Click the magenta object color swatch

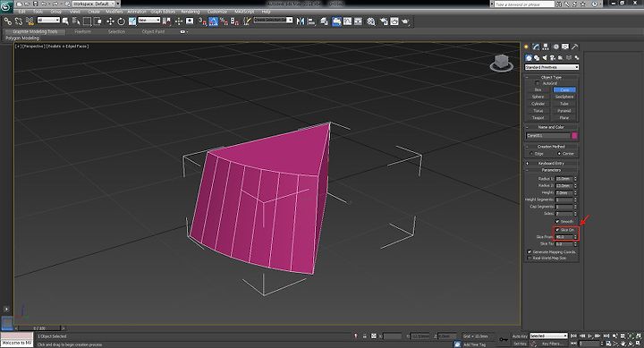574,136
